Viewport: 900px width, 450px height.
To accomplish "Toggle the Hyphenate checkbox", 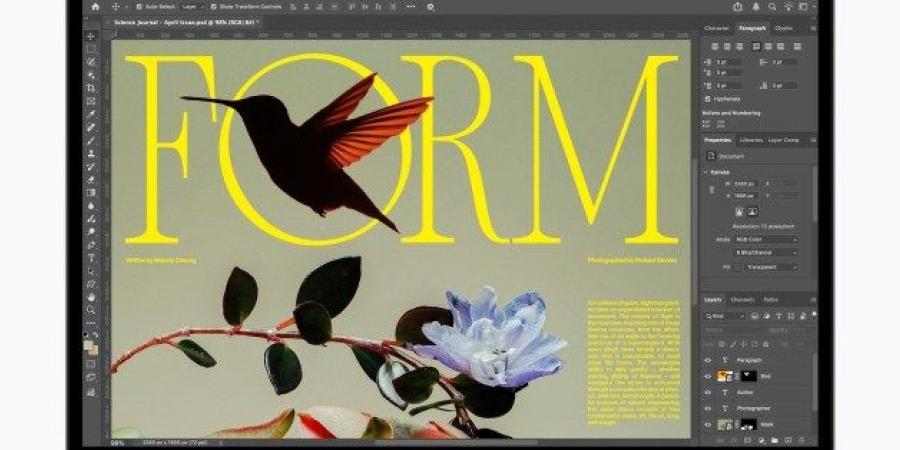I will 707,99.
